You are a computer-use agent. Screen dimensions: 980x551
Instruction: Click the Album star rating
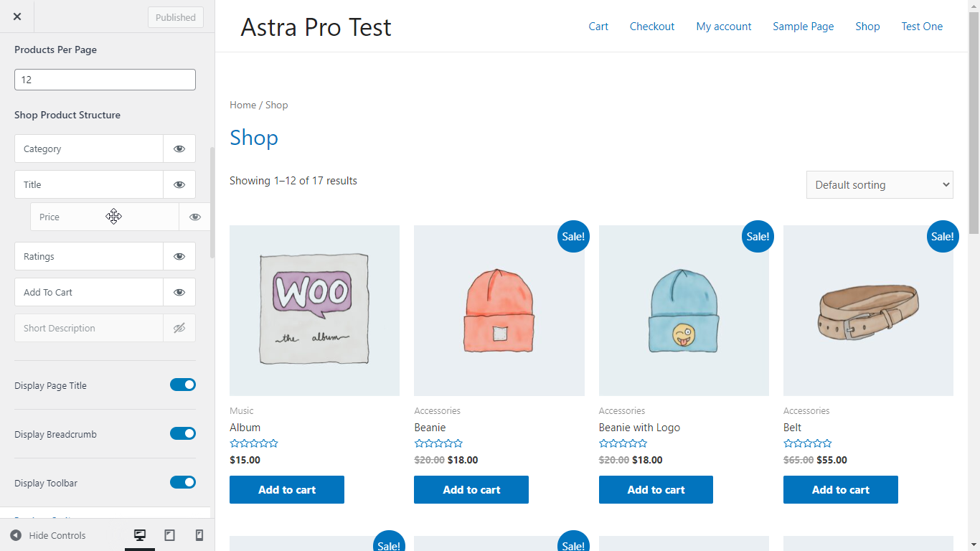click(253, 443)
